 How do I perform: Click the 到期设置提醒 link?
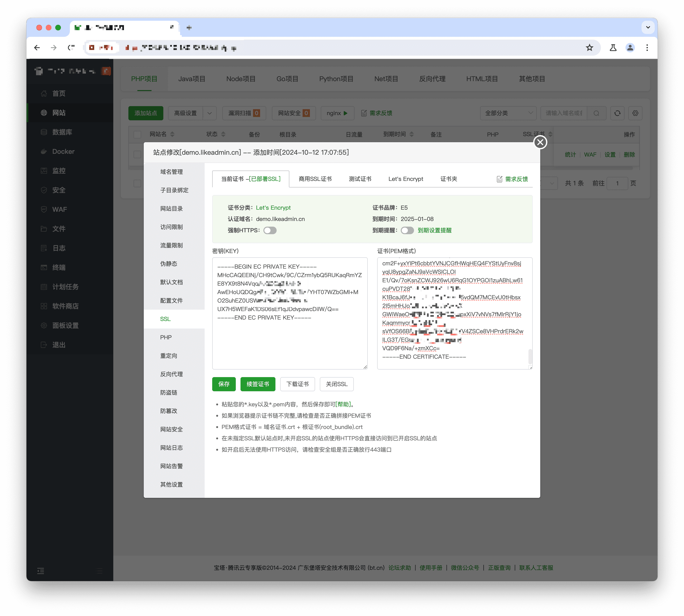[434, 230]
